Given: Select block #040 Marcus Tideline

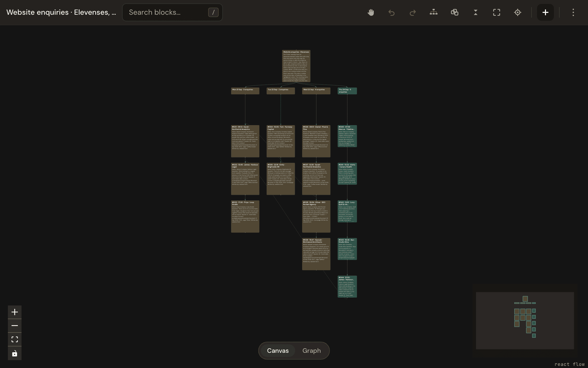Looking at the screenshot, I should (x=347, y=136).
